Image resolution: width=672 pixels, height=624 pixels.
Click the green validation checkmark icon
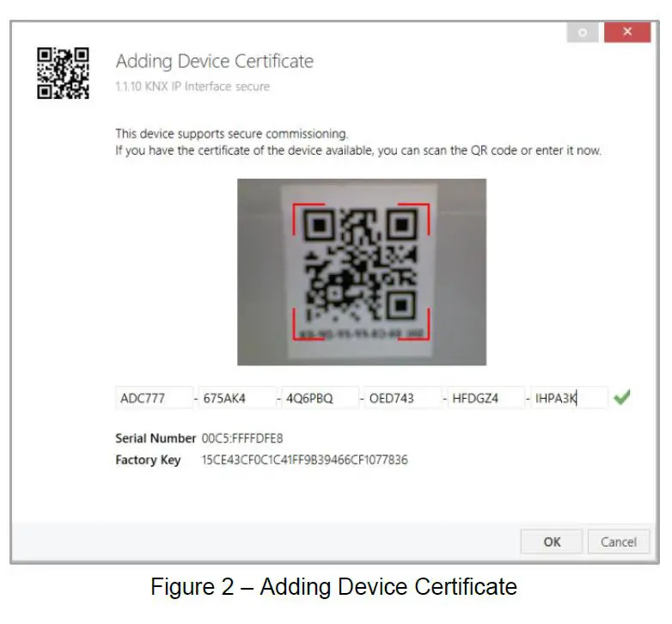point(622,397)
